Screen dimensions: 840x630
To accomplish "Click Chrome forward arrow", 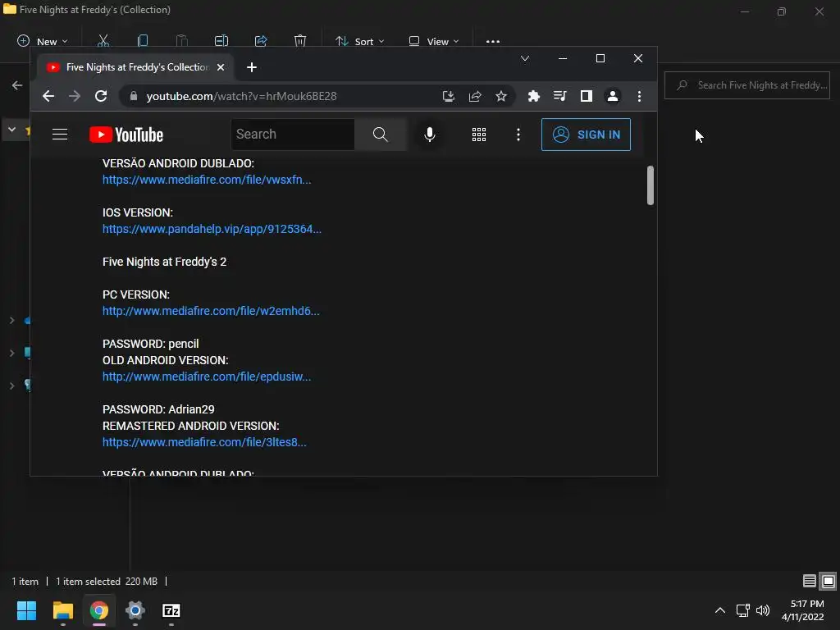I will [x=75, y=96].
